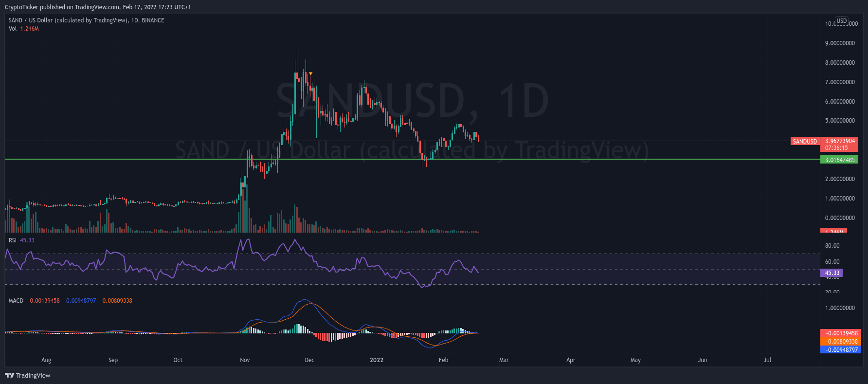Viewport: 868px width, 384px height.
Task: Select the MACD indicator label
Action: click(16, 301)
